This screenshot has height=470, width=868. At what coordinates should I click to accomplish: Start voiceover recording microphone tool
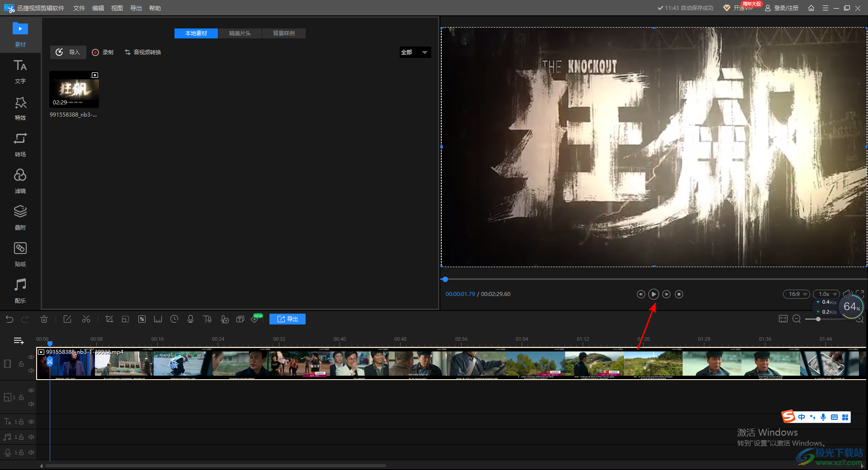coord(190,319)
